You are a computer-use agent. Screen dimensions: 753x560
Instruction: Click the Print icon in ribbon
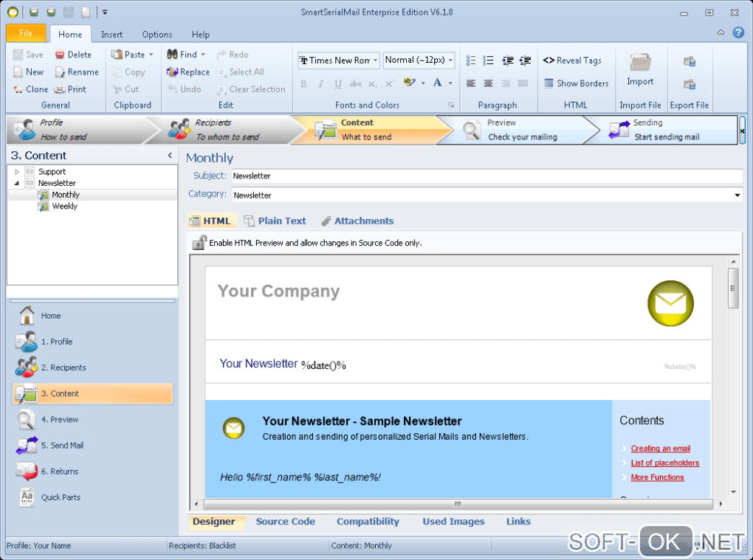[60, 89]
